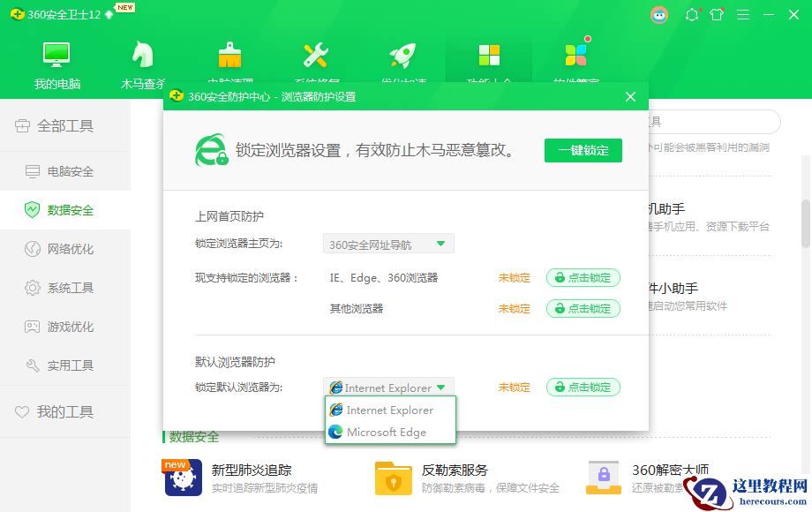Open the hamburger main menu
812x512 pixels.
pyautogui.click(x=742, y=14)
